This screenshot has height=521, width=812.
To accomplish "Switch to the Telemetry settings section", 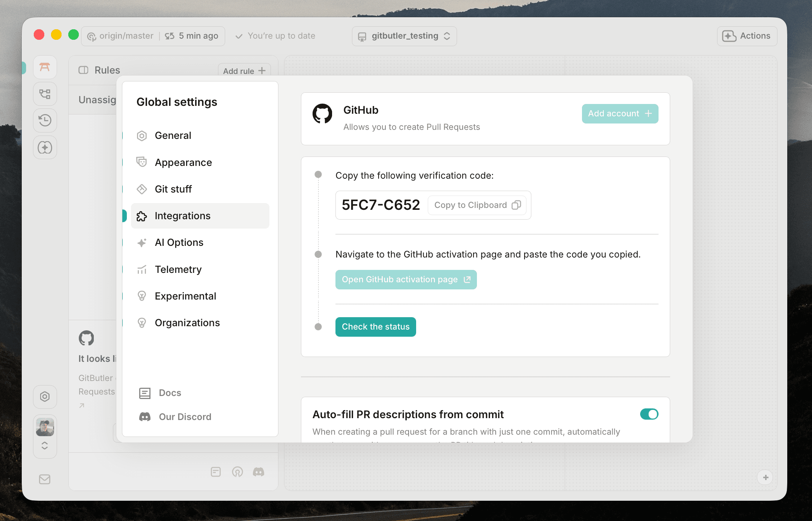I will pyautogui.click(x=178, y=269).
